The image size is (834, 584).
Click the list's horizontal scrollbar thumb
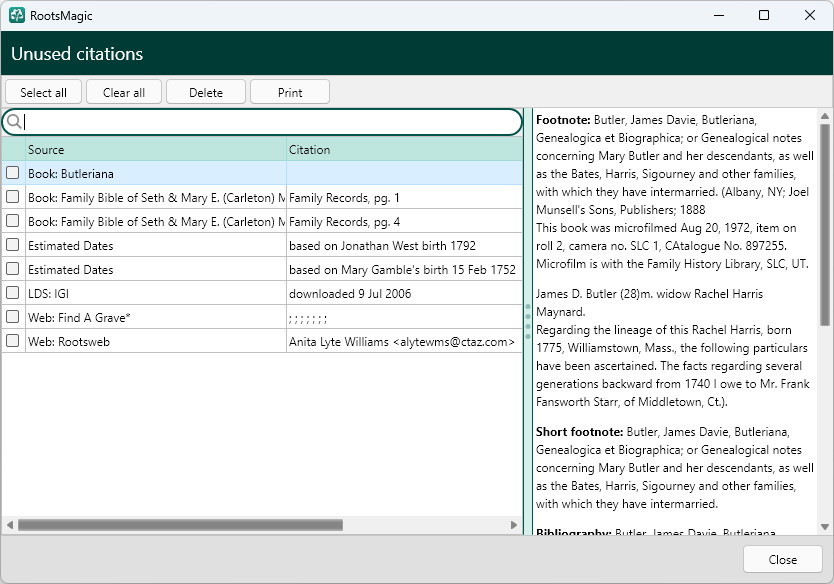pyautogui.click(x=180, y=525)
